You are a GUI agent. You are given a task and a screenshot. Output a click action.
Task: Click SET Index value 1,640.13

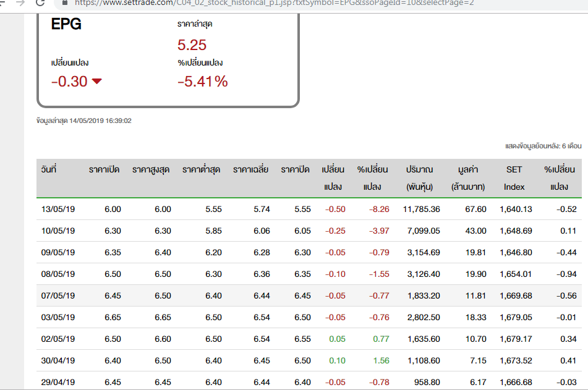[x=516, y=210]
